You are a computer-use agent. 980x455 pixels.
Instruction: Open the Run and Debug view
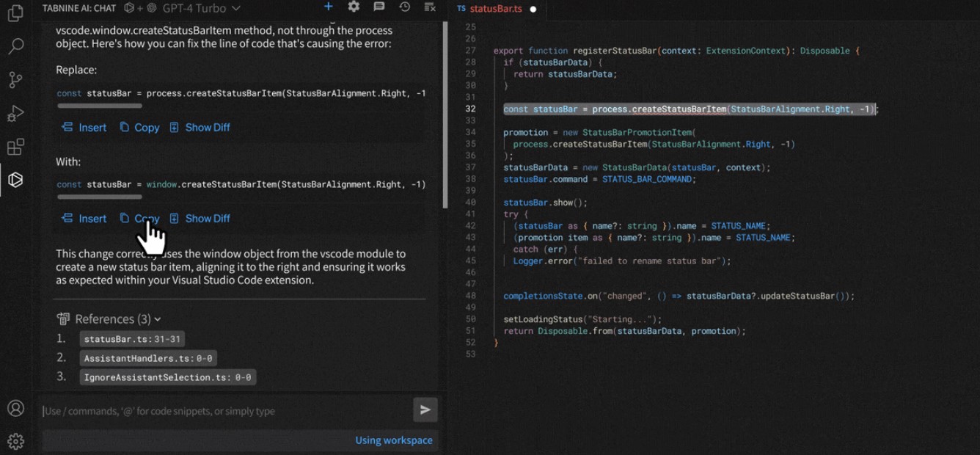pyautogui.click(x=15, y=114)
